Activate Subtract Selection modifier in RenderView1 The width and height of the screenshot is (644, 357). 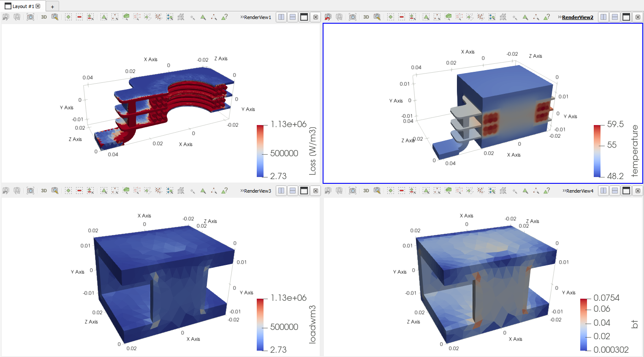(79, 17)
